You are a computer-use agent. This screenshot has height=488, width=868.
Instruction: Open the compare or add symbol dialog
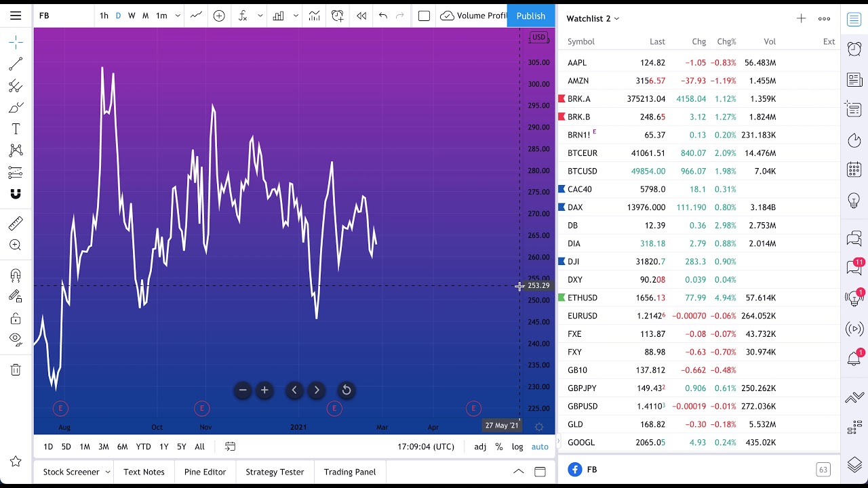click(219, 16)
